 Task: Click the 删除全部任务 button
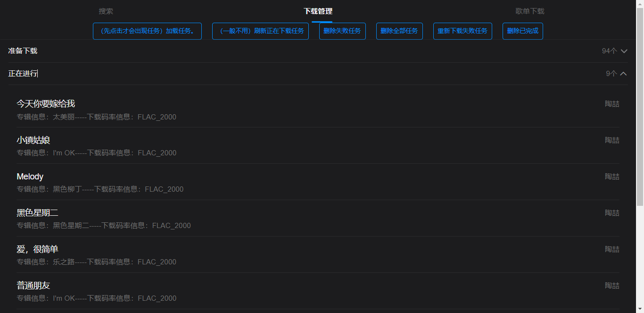tap(399, 31)
